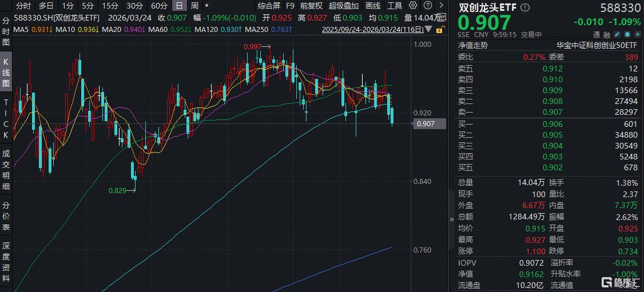Switch to 多日 period tab
This screenshot has height=292, width=644.
coord(46,6)
